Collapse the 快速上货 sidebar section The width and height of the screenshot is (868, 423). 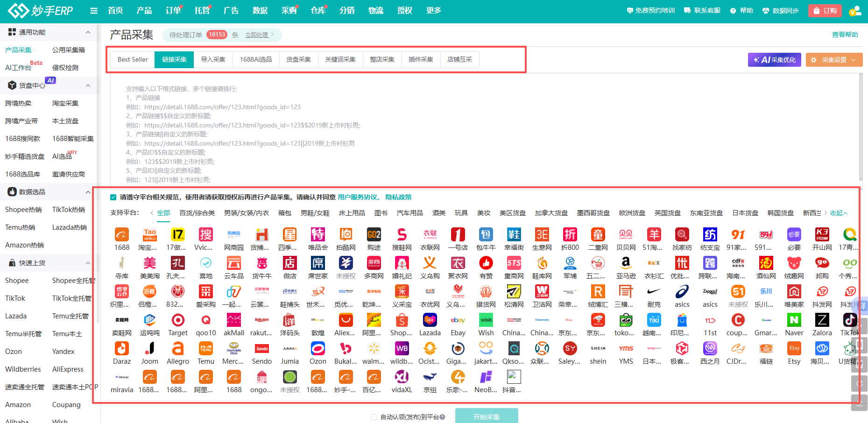coord(88,263)
